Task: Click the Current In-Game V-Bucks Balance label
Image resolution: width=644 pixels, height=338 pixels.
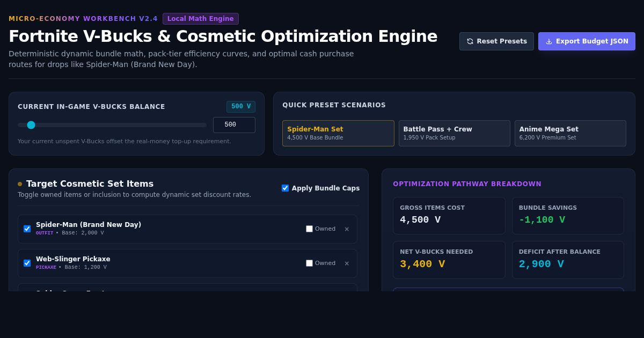Action: (x=91, y=107)
